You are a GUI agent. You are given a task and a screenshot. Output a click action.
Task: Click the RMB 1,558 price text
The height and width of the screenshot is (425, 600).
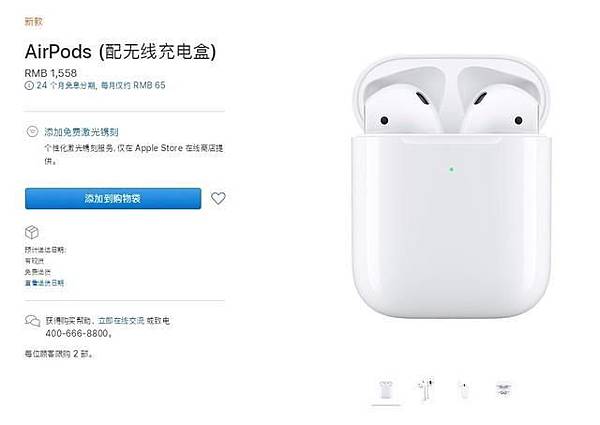(51, 73)
